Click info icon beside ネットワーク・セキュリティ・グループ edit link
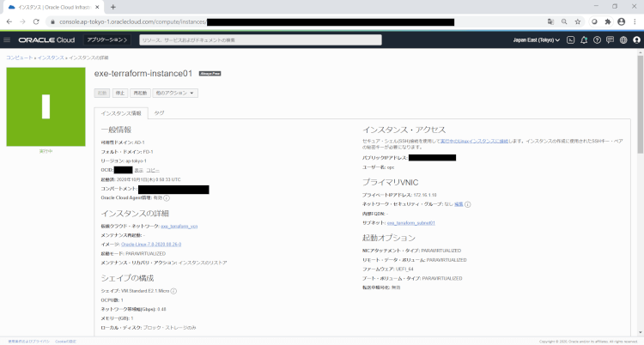The width and height of the screenshot is (644, 345). (x=468, y=204)
